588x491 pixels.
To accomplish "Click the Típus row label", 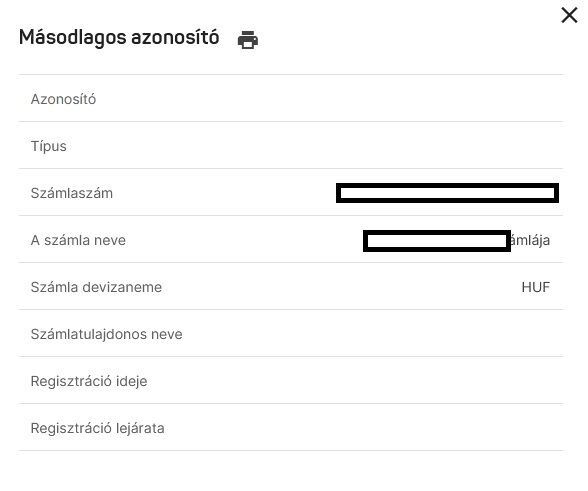I will (49, 146).
